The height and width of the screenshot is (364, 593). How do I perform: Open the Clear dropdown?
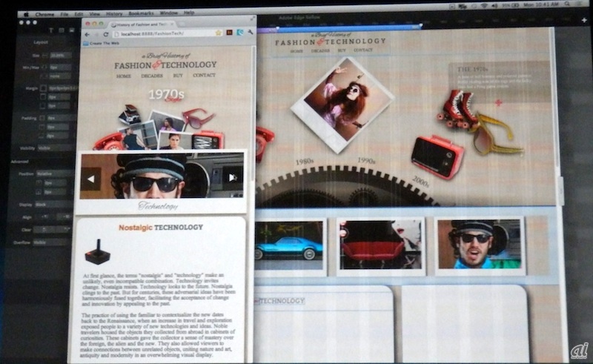tap(52, 229)
